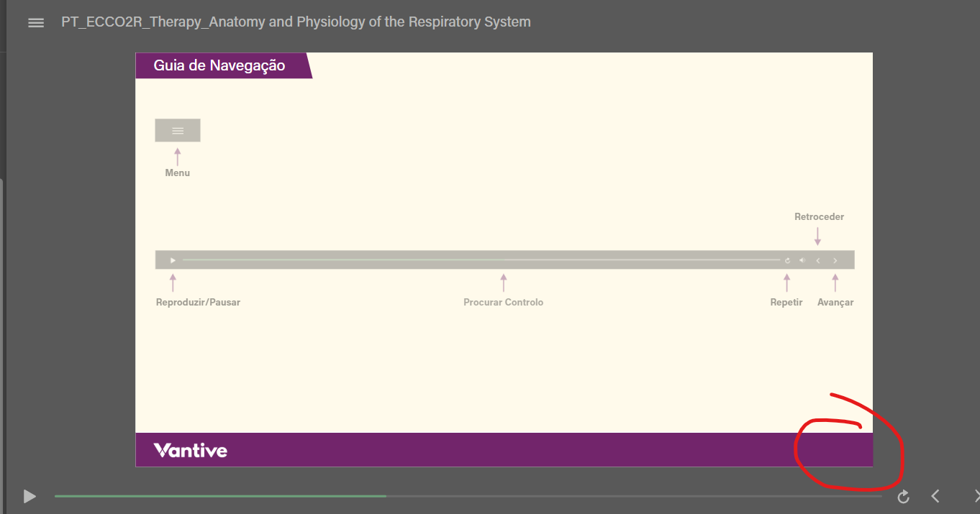Click the back chevron in the slide's sample bar

point(818,260)
